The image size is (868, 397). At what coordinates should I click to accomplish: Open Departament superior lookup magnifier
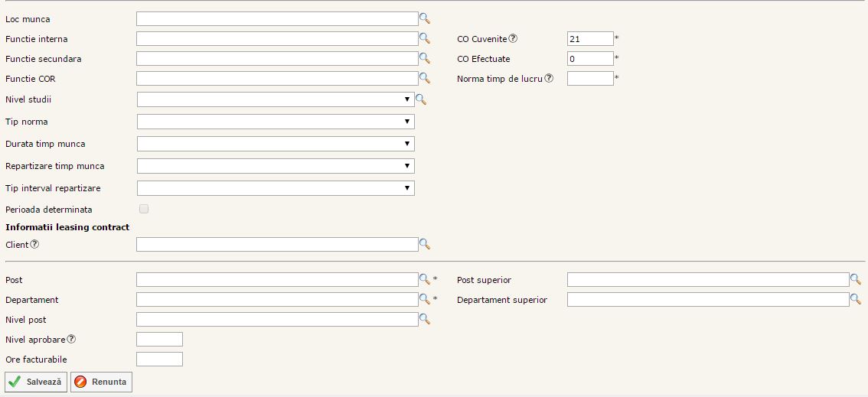point(856,299)
